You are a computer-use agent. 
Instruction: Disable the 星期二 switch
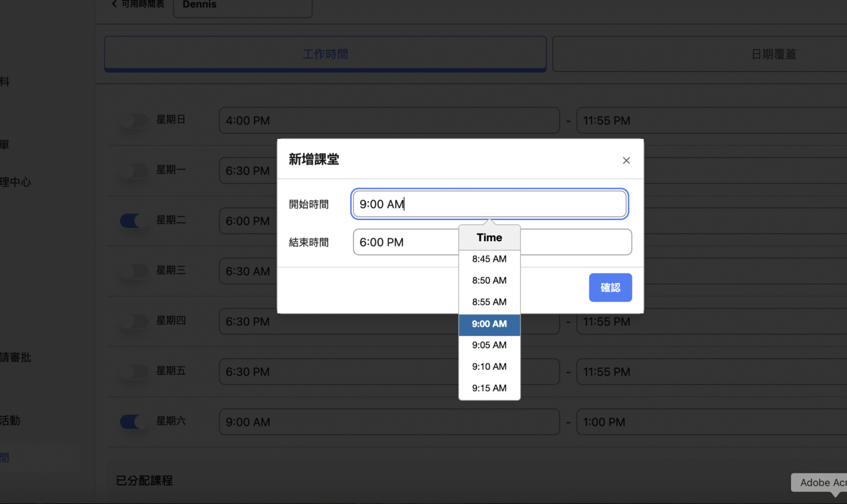tap(134, 221)
